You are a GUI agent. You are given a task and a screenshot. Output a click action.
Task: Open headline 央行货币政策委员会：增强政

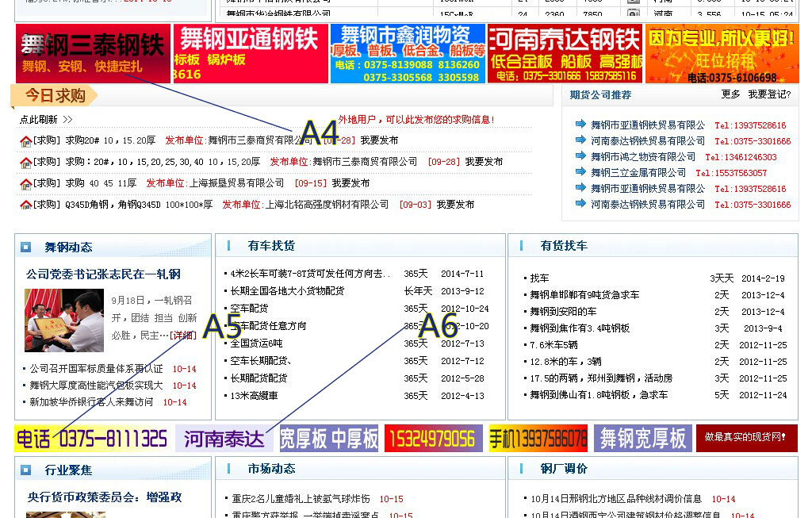tap(105, 497)
